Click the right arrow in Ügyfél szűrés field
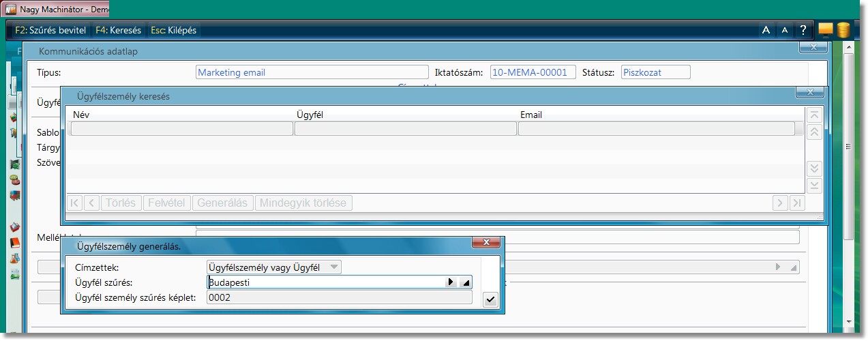Viewport: 868px width, 341px height. [x=450, y=282]
